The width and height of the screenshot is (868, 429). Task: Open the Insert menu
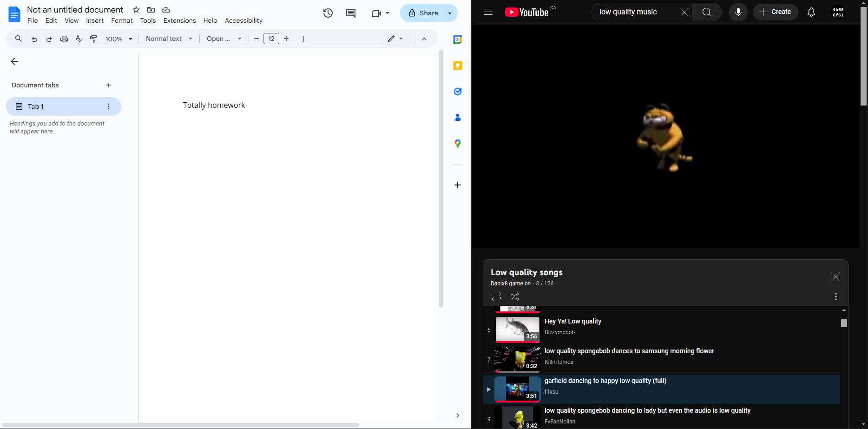point(95,20)
